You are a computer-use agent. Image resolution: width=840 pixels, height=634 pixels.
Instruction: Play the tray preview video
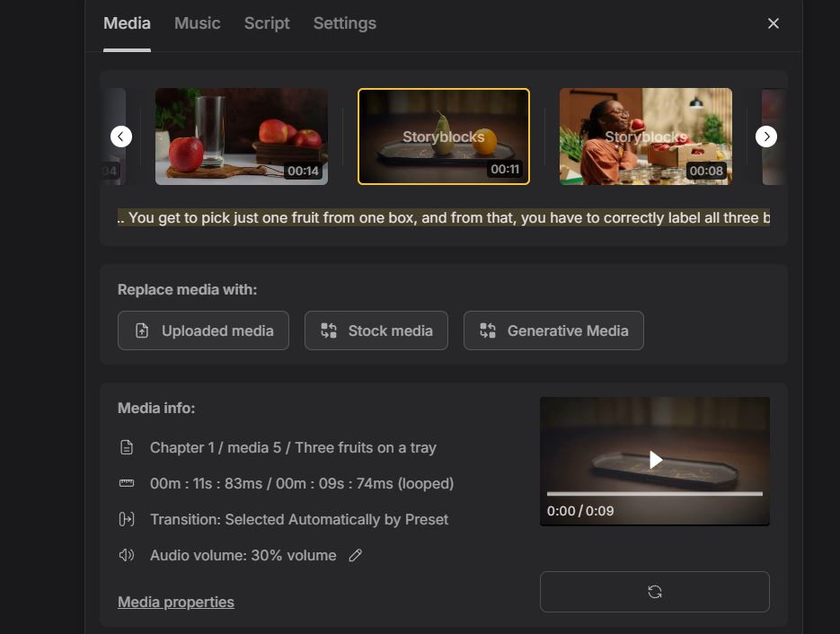coord(655,460)
